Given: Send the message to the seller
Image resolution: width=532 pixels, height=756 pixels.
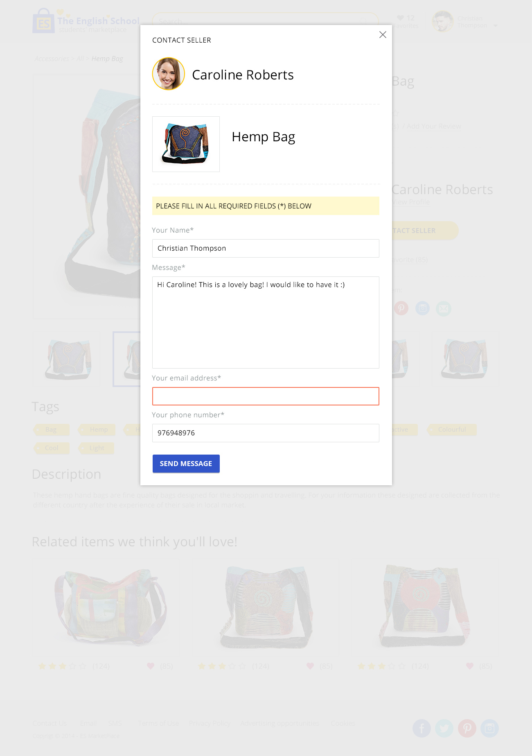Looking at the screenshot, I should [x=186, y=464].
